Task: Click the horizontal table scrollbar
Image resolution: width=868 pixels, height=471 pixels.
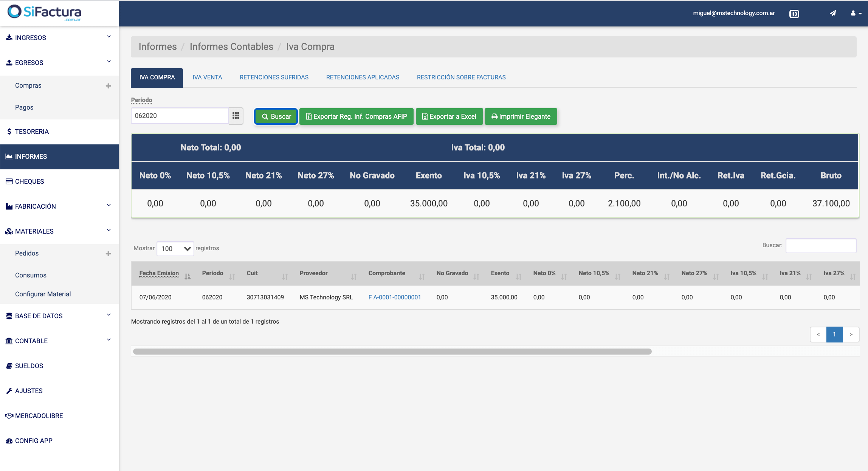Action: tap(392, 352)
